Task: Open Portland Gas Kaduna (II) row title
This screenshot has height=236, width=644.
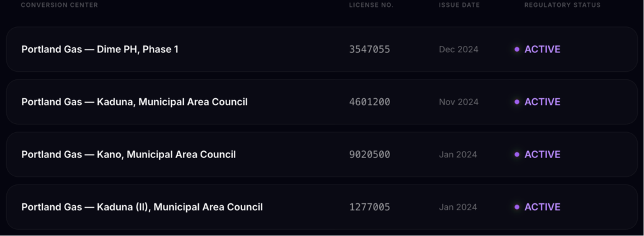Action: [142, 207]
